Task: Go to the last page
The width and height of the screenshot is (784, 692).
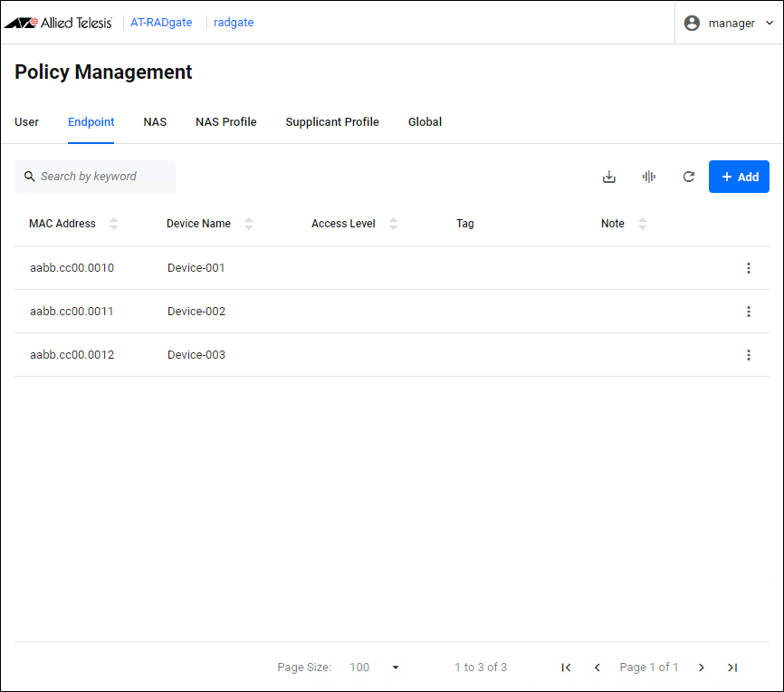Action: [732, 668]
